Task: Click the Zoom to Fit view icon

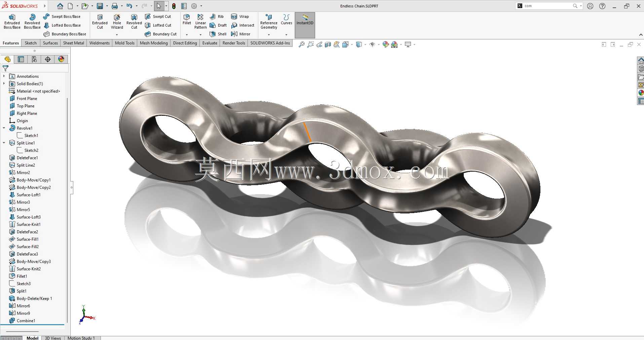Action: click(x=302, y=44)
